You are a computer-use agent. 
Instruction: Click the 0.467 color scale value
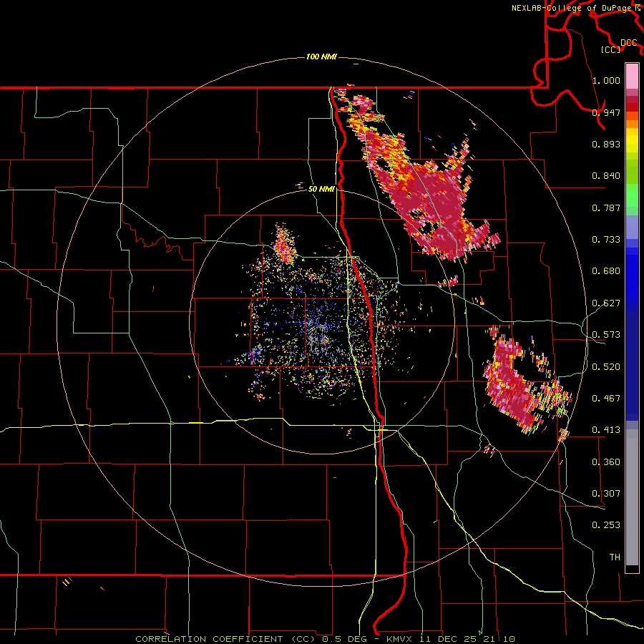pyautogui.click(x=606, y=399)
